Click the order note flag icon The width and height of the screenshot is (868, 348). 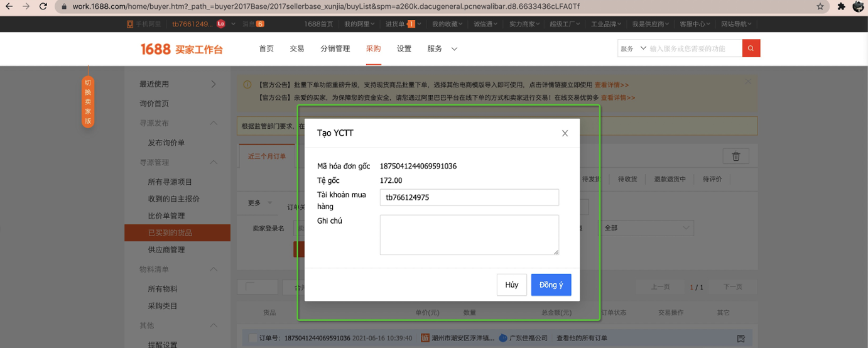741,338
